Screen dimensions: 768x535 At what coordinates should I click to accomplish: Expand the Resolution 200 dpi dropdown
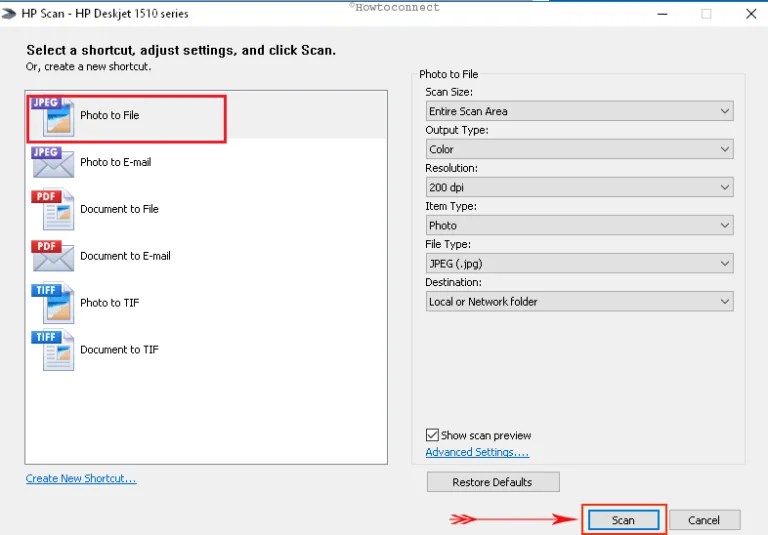click(x=579, y=187)
